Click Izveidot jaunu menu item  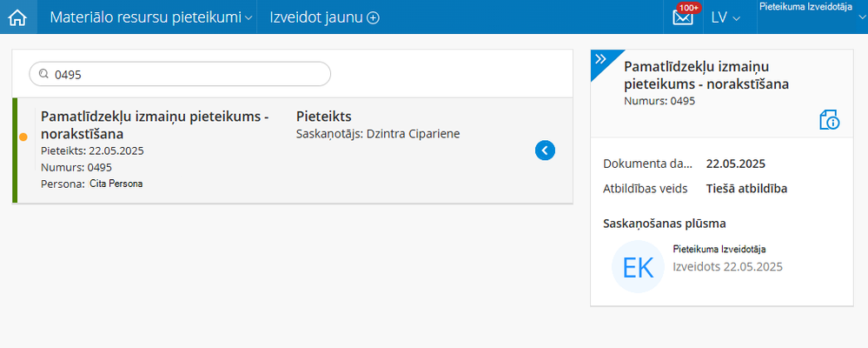[317, 17]
